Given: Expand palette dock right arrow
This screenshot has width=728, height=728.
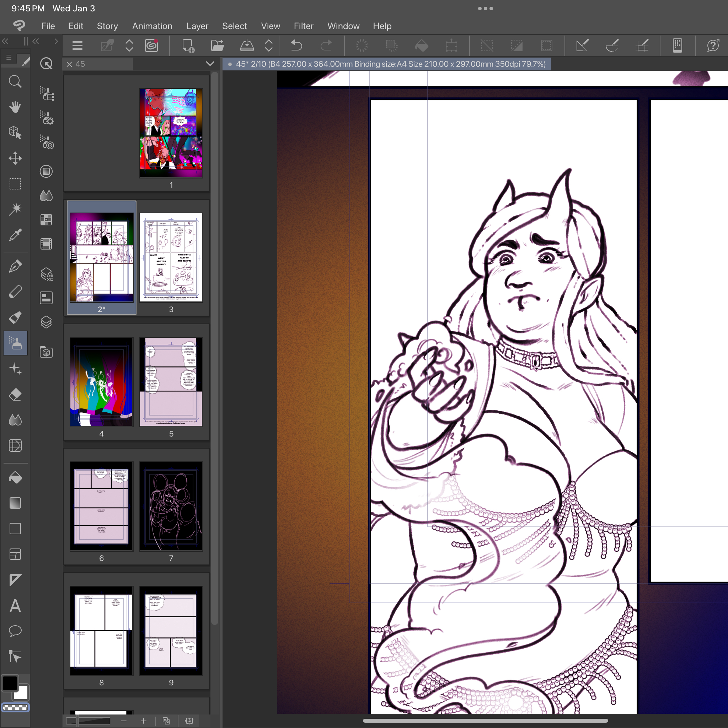Looking at the screenshot, I should click(56, 41).
